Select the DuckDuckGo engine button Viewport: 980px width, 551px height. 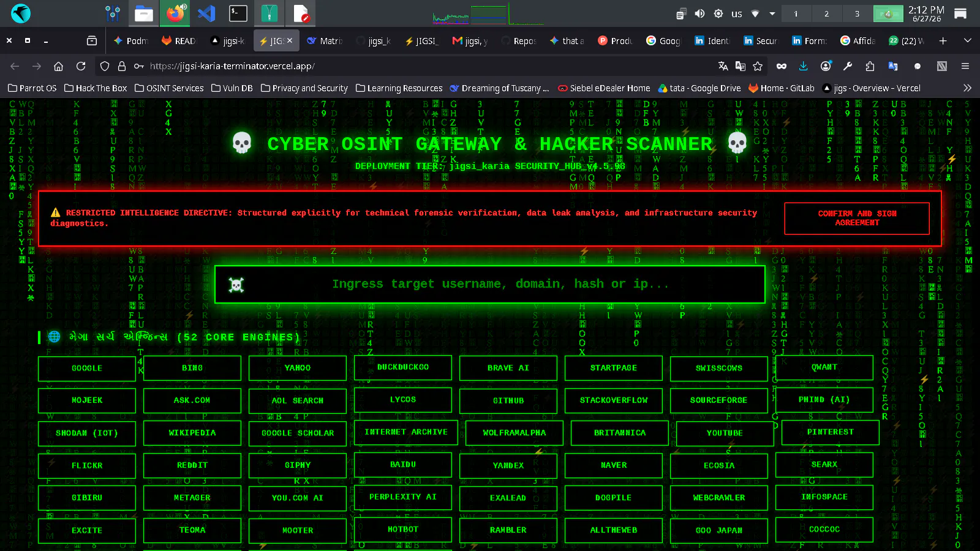pos(403,367)
